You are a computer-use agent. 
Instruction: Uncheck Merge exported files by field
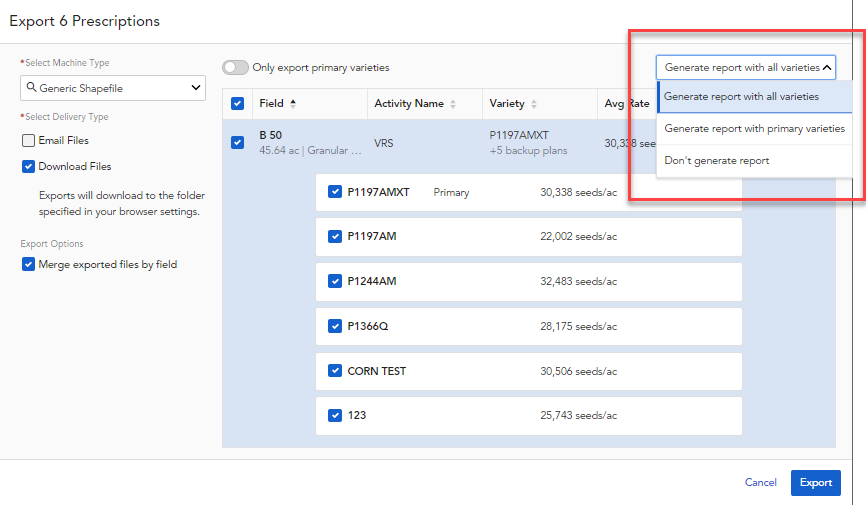point(28,264)
